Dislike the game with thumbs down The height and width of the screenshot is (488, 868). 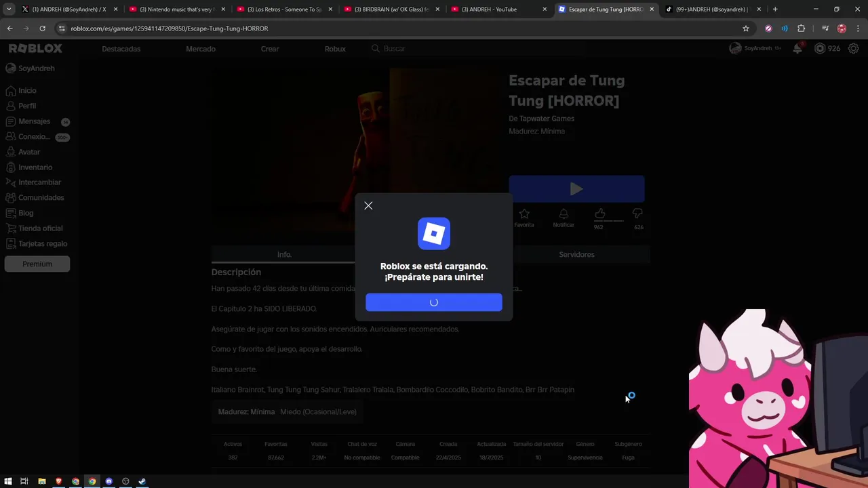click(x=637, y=213)
